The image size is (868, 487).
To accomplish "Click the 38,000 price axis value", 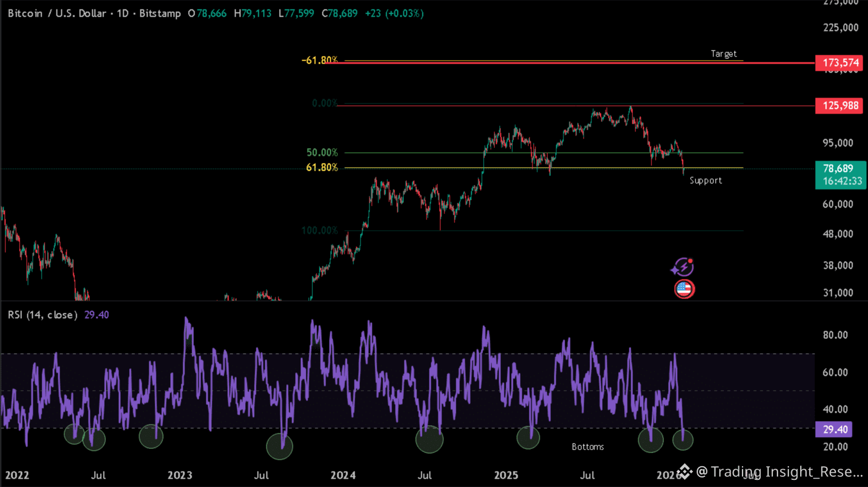I will 838,265.
